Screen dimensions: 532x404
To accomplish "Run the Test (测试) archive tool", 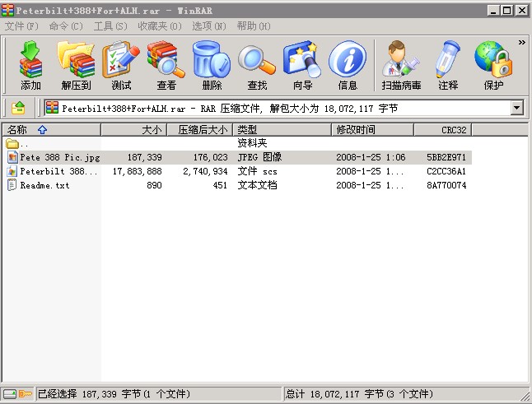I will (x=121, y=65).
